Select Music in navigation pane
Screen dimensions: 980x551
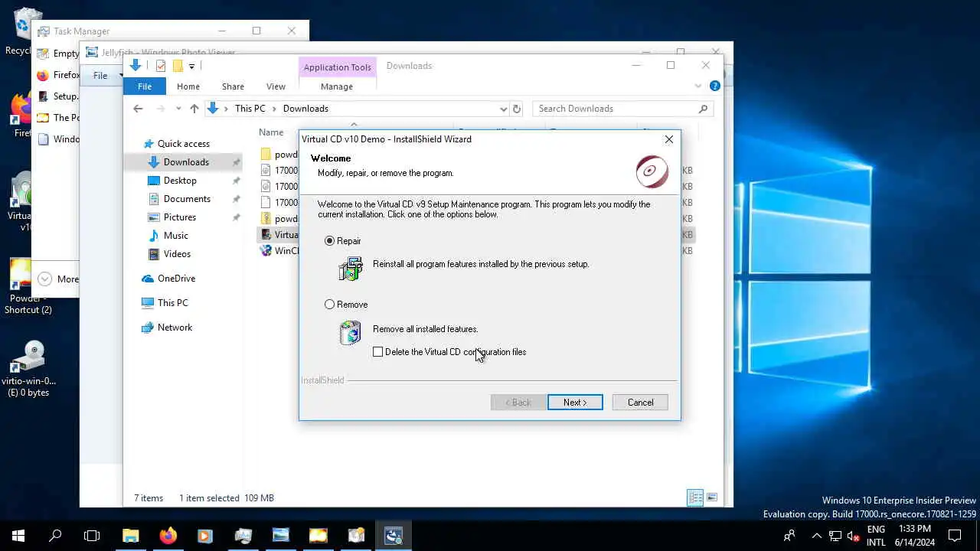click(176, 236)
